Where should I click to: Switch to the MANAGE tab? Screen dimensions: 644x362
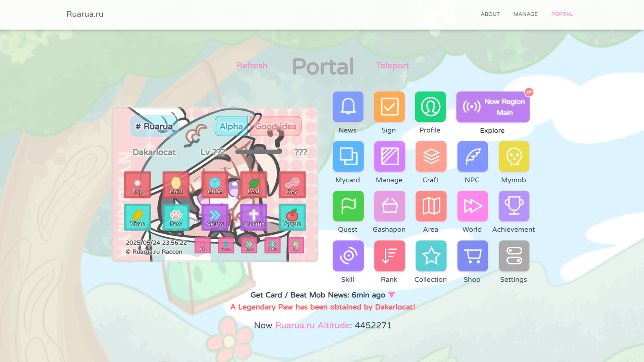525,14
